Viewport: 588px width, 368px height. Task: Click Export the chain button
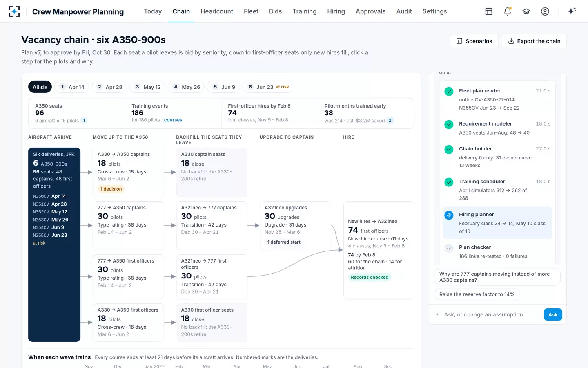click(534, 41)
